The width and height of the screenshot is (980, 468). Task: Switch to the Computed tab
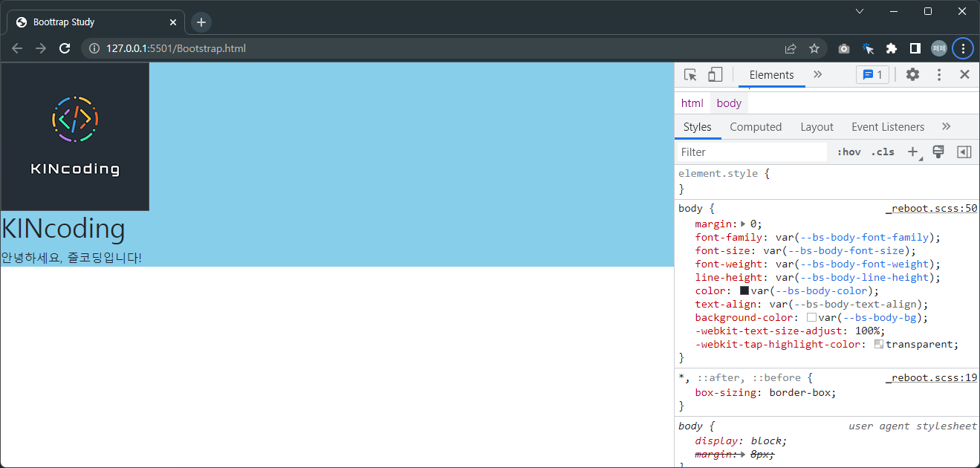[755, 126]
